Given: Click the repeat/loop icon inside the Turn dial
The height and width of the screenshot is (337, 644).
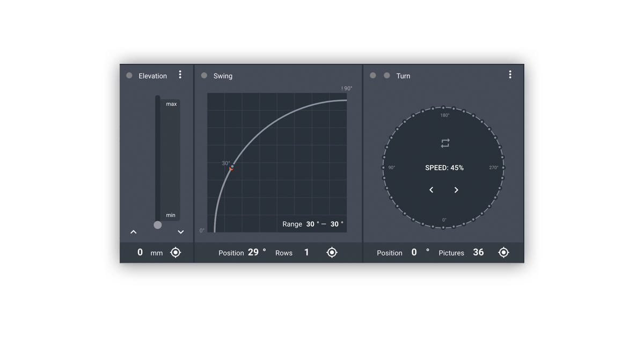Looking at the screenshot, I should 444,143.
